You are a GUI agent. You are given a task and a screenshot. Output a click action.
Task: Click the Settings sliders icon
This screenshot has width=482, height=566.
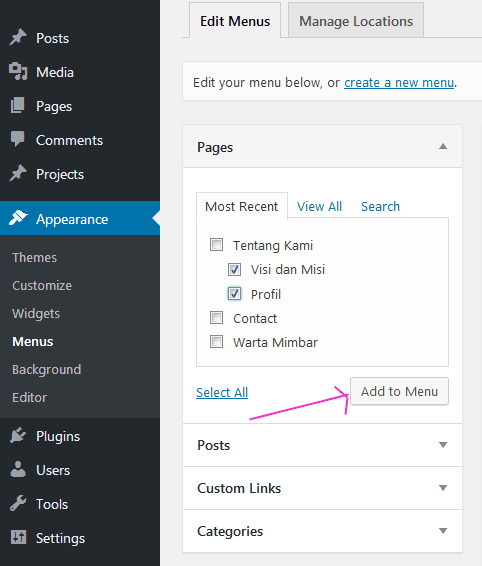tap(18, 537)
